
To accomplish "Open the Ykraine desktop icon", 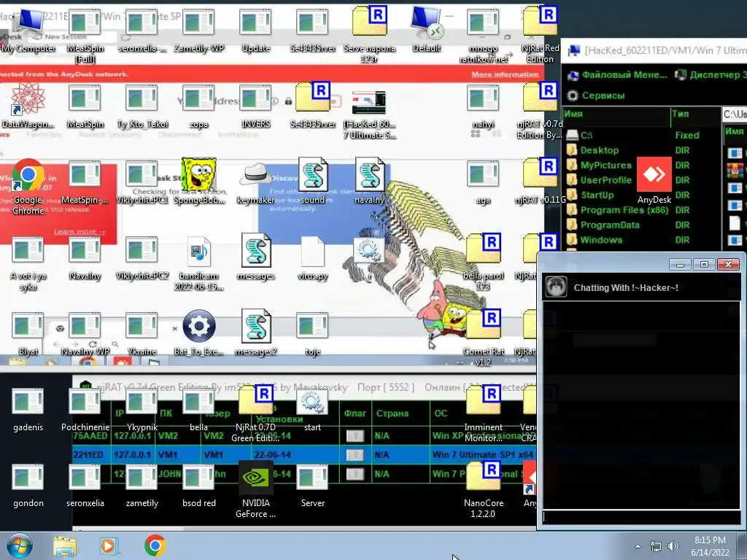I will 142,332.
